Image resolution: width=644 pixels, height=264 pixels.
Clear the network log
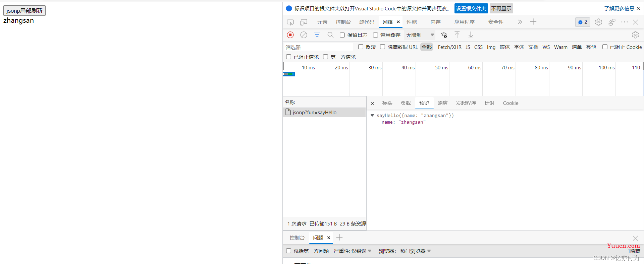(x=304, y=35)
